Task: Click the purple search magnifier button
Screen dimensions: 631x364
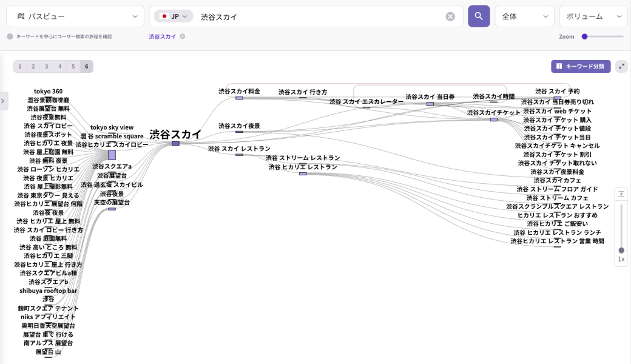Action: [x=479, y=16]
